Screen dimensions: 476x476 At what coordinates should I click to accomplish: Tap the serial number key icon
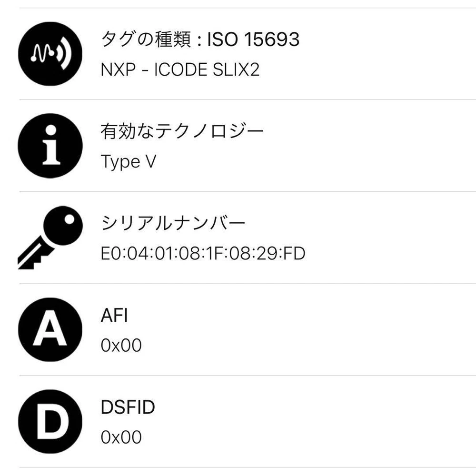[50, 237]
